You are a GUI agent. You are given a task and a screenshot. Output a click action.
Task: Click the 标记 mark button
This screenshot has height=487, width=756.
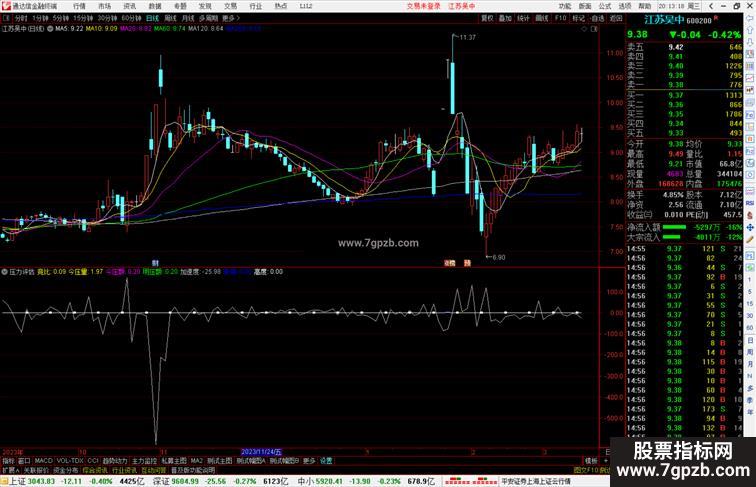click(x=578, y=18)
